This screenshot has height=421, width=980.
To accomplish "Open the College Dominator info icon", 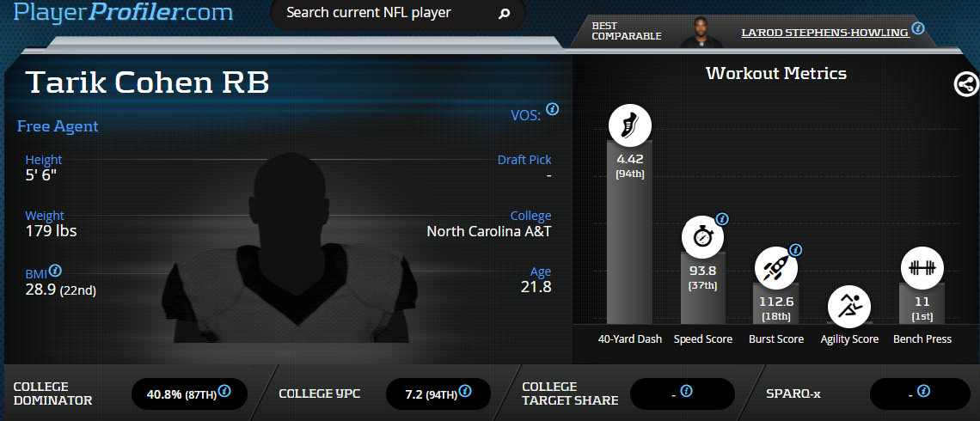I will tap(224, 391).
